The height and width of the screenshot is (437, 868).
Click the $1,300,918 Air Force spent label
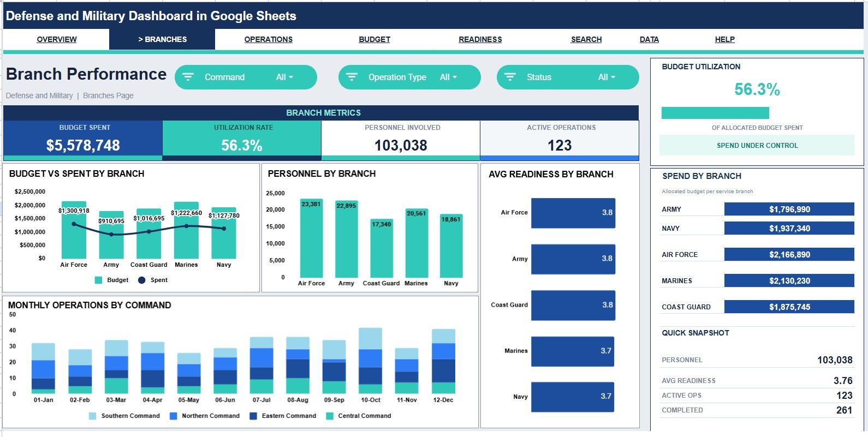tap(74, 211)
